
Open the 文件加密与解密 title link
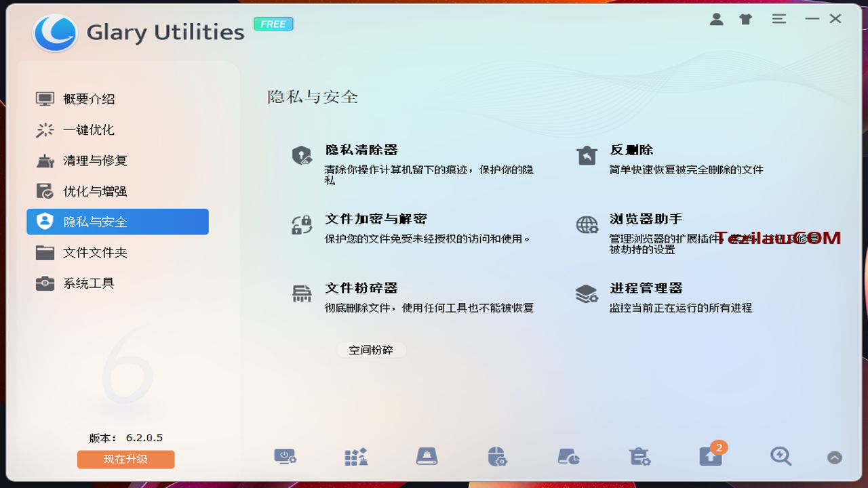(376, 220)
